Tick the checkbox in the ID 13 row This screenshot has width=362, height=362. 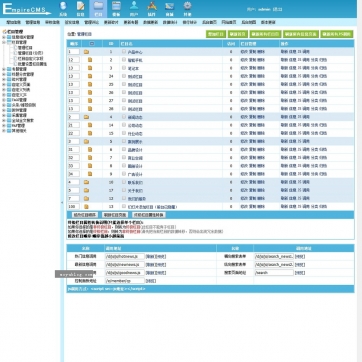[x=124, y=206]
